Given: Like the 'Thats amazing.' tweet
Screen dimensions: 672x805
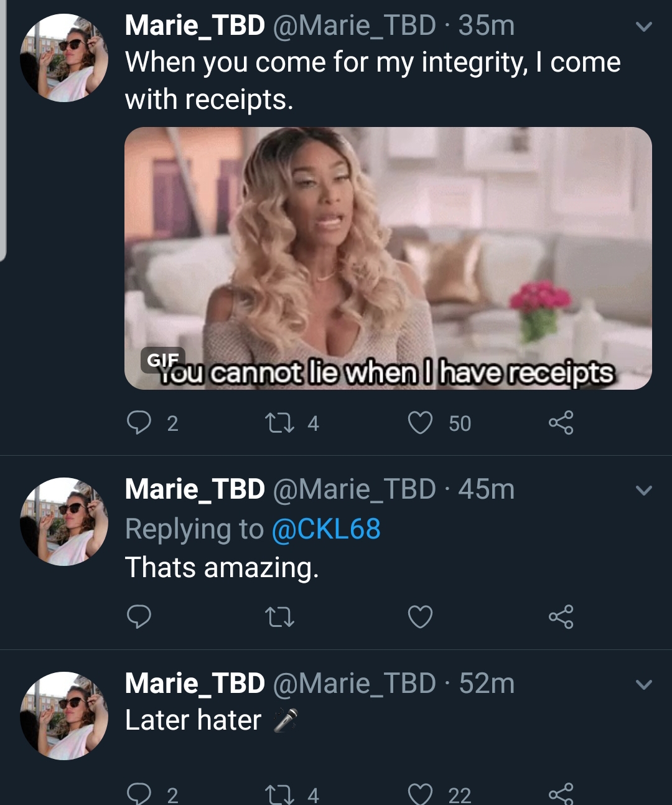Looking at the screenshot, I should point(420,616).
